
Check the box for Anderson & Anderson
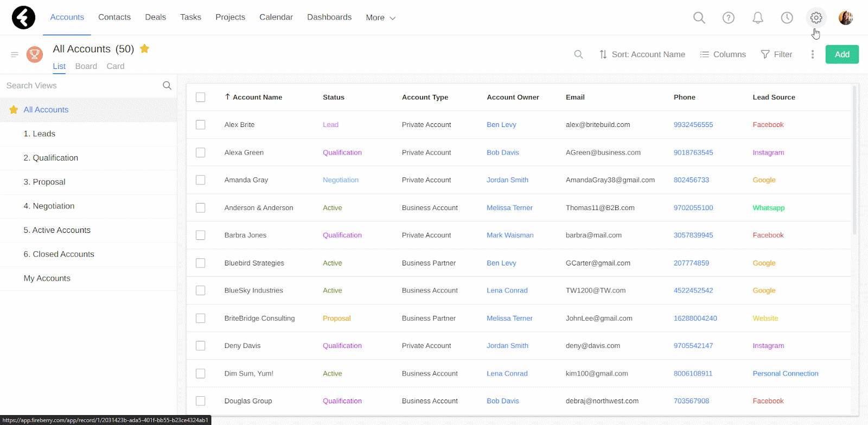[201, 208]
